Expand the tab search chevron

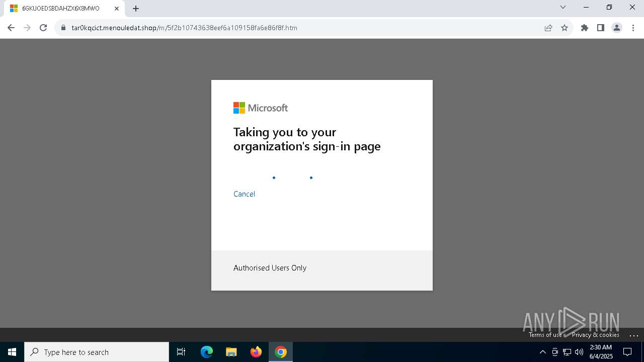pyautogui.click(x=563, y=7)
